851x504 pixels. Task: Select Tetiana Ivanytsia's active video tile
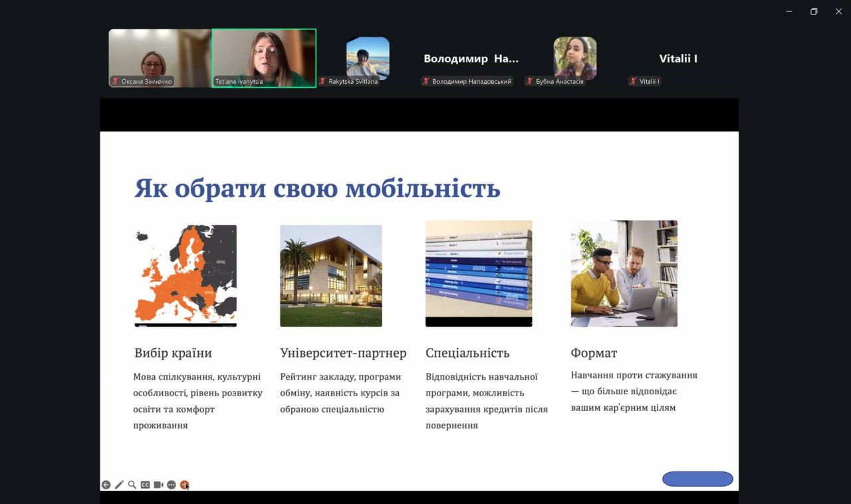coord(264,57)
